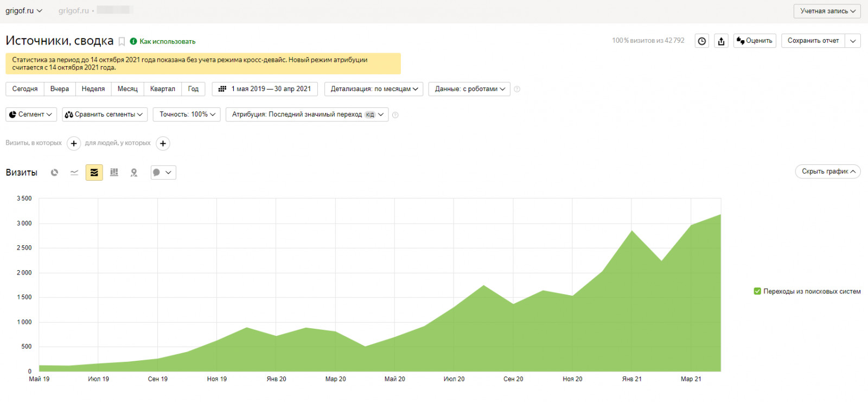
Task: Add a visit condition with plus button
Action: coord(74,143)
